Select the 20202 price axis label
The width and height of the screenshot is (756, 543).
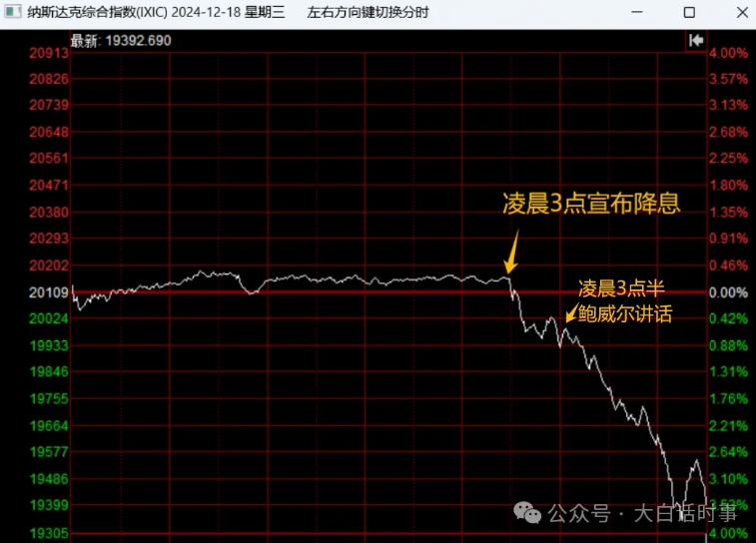49,266
